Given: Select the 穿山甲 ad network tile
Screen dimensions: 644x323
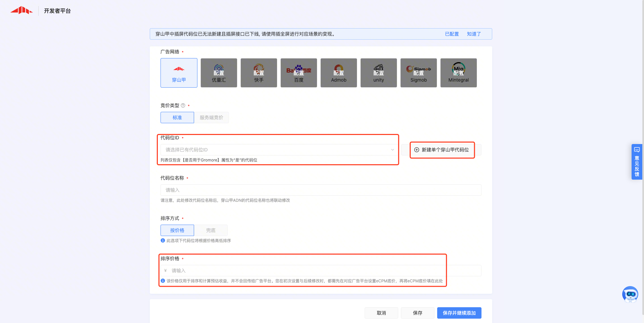Looking at the screenshot, I should 179,73.
